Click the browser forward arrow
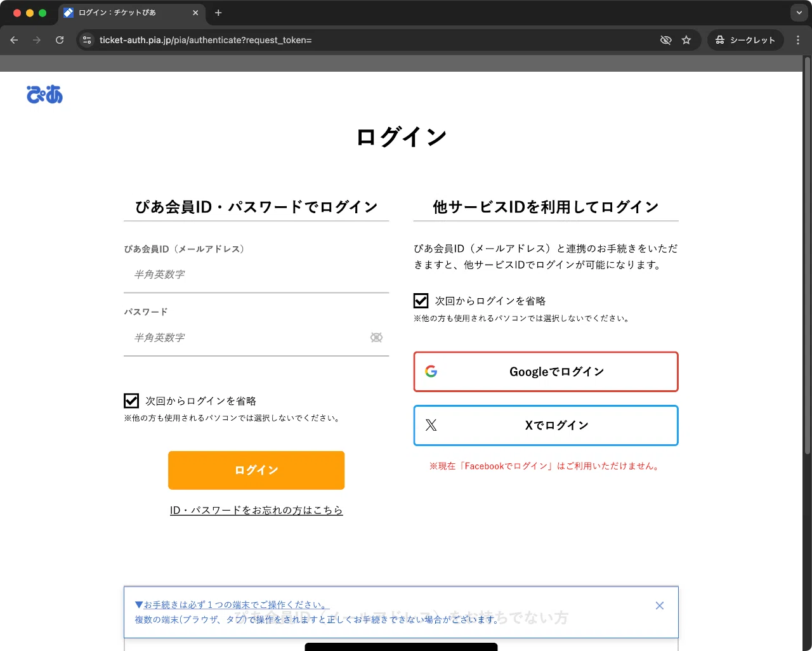 (x=37, y=40)
